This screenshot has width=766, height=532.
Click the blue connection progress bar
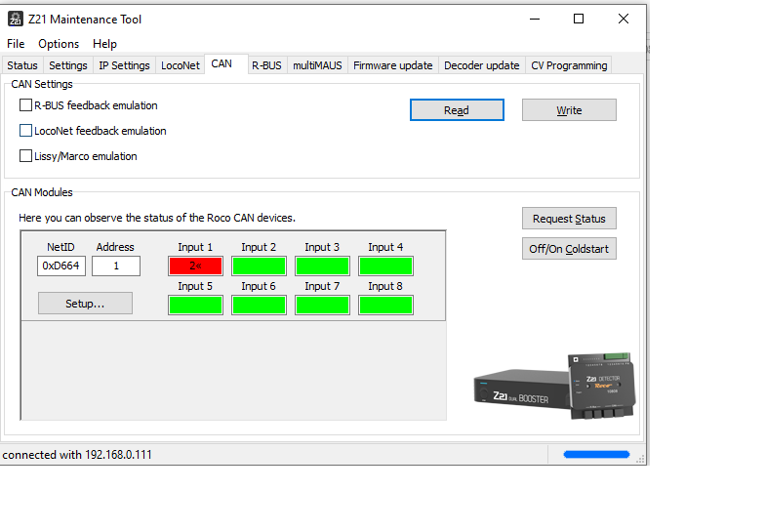tap(596, 454)
